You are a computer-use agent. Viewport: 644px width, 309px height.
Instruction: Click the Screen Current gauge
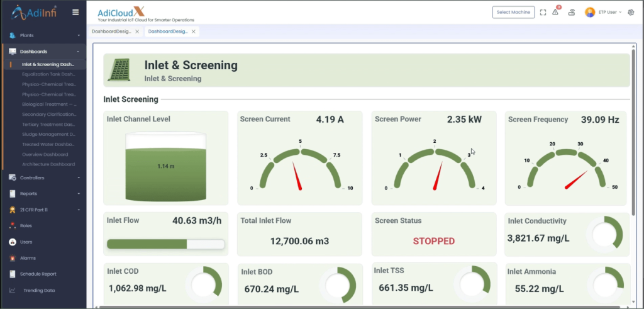(300, 166)
